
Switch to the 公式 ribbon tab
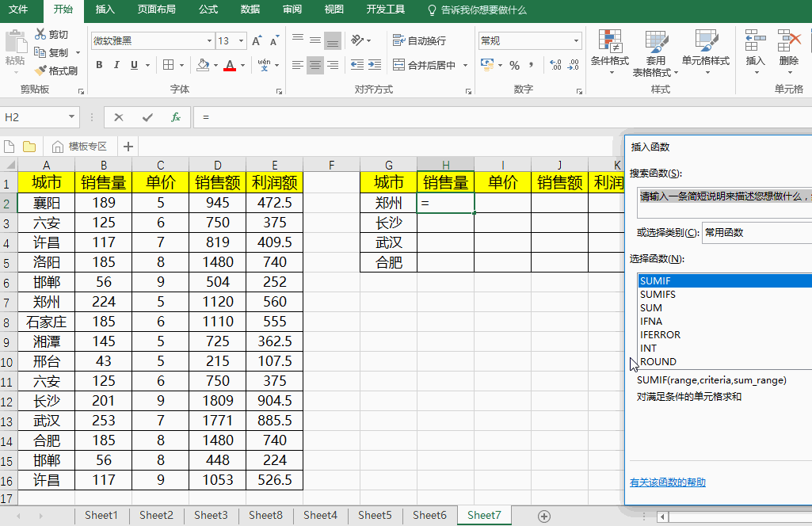(208, 10)
